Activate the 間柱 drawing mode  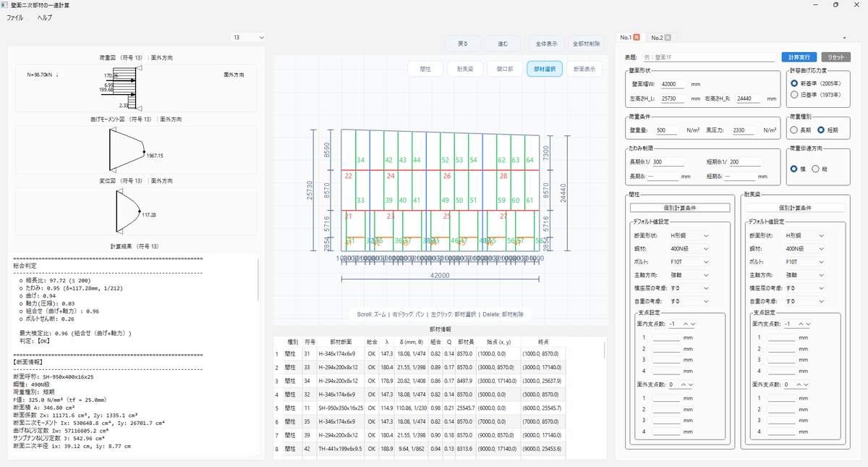[x=425, y=69]
